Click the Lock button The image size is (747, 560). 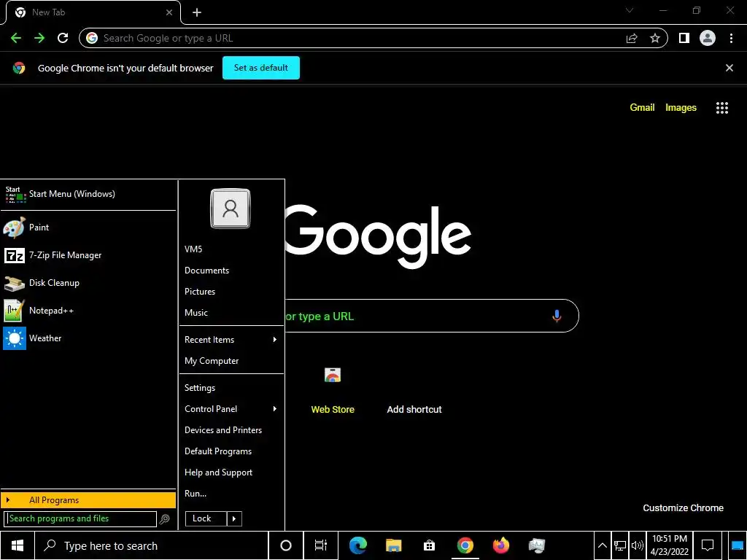click(x=206, y=518)
